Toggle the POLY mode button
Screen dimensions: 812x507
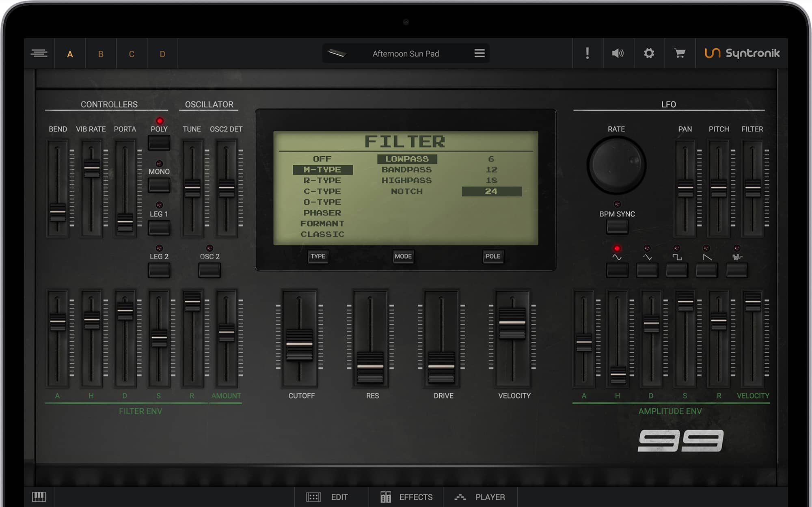[159, 142]
